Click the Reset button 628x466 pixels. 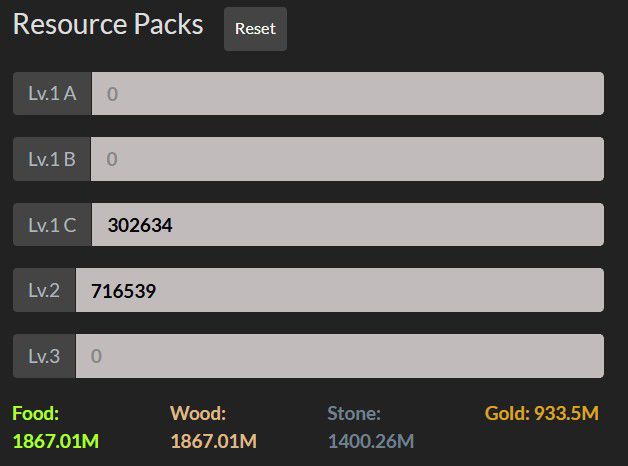(255, 29)
